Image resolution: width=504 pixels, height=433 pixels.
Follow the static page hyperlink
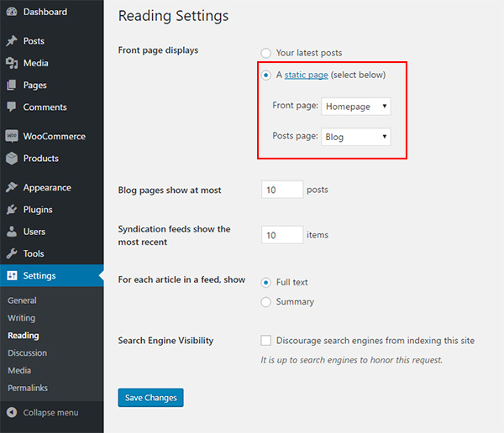[307, 76]
